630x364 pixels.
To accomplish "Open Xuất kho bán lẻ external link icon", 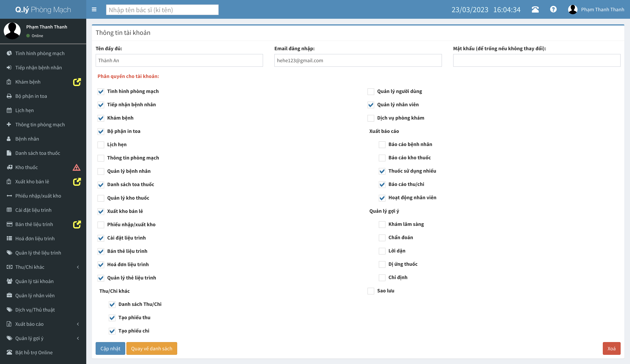I will 77,182.
